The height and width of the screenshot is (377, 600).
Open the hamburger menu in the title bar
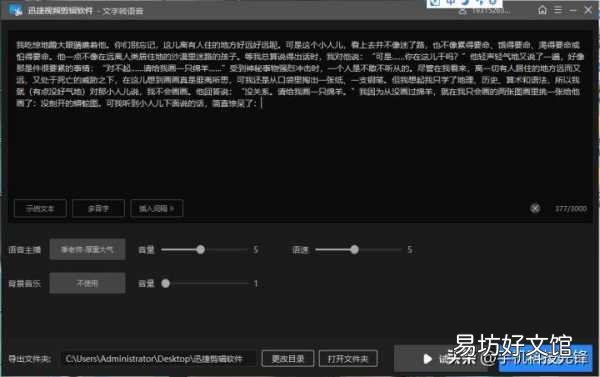click(558, 10)
